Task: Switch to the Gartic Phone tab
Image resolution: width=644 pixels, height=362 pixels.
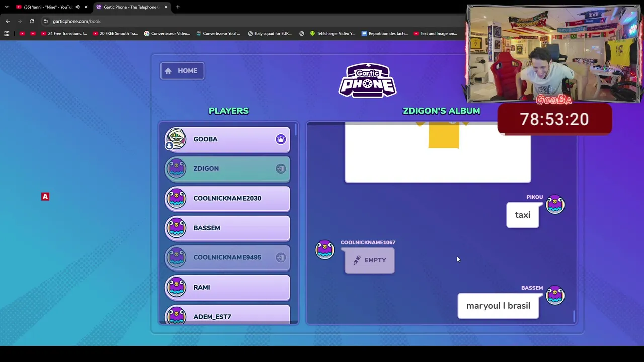Action: 132,7
